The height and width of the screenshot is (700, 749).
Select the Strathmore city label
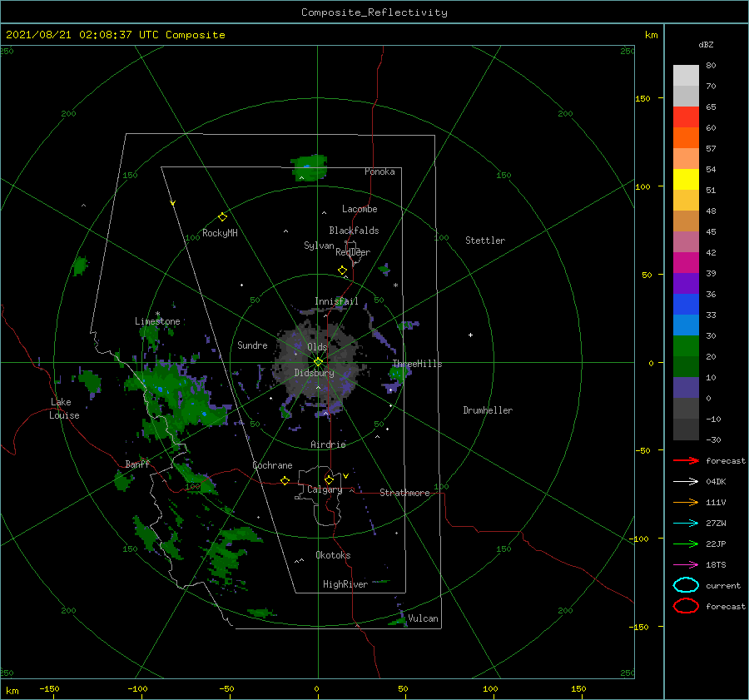click(404, 493)
